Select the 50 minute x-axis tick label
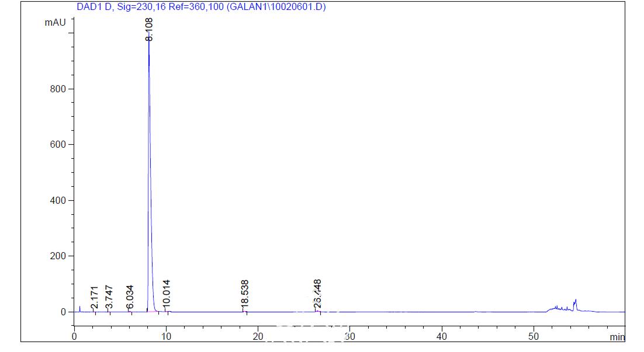The height and width of the screenshot is (352, 644). click(534, 336)
